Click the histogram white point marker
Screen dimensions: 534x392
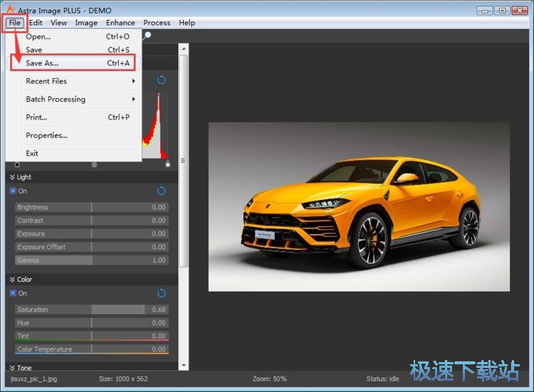pyautogui.click(x=168, y=164)
